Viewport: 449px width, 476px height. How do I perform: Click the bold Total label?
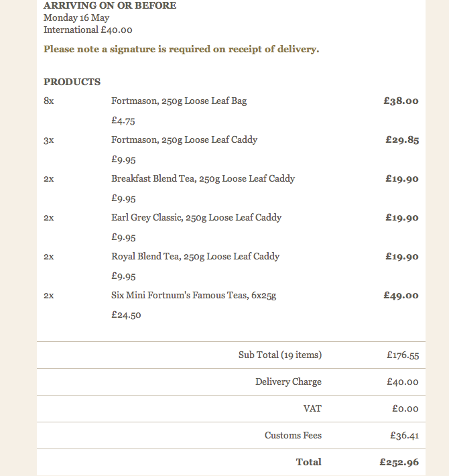click(x=309, y=462)
